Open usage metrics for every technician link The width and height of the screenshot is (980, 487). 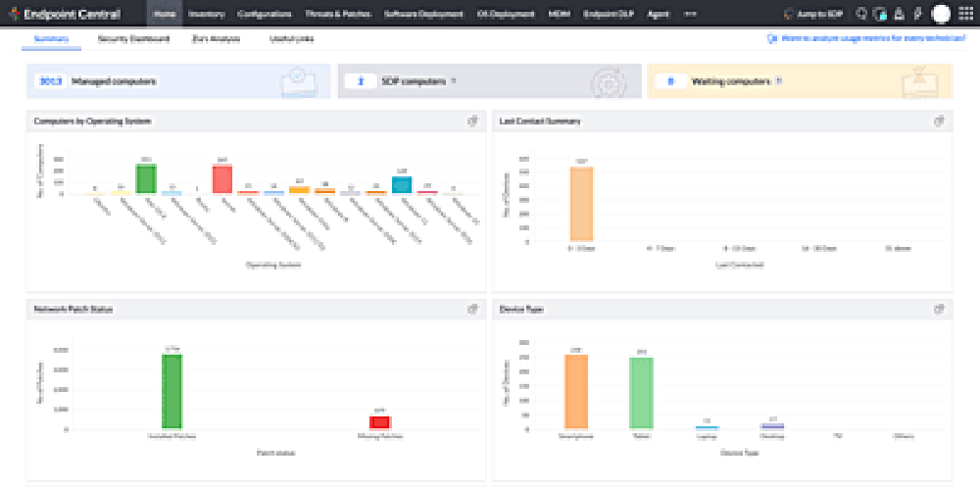[873, 39]
